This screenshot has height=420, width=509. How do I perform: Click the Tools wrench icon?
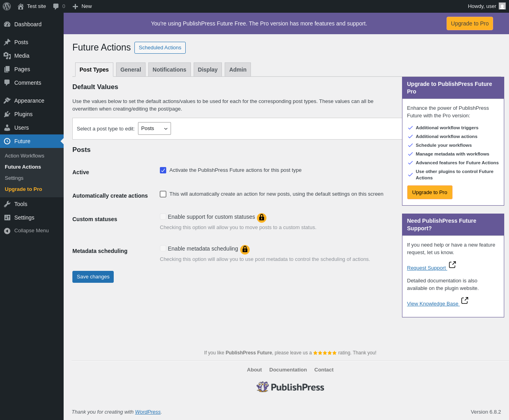(7, 204)
